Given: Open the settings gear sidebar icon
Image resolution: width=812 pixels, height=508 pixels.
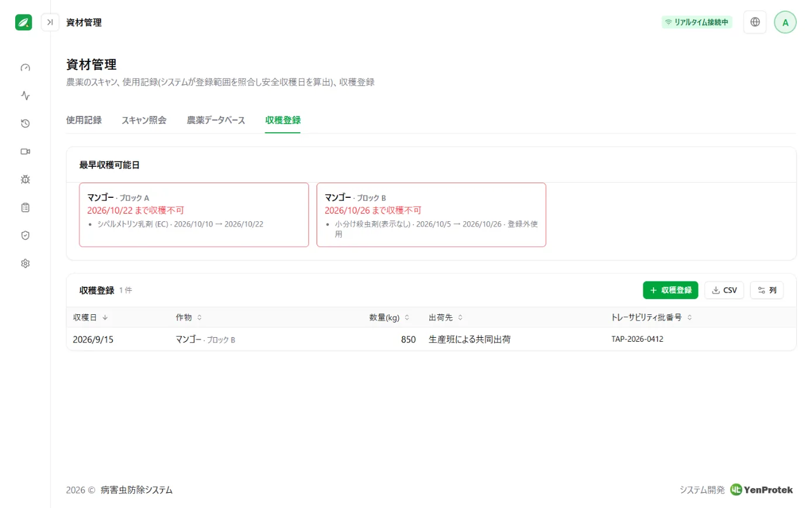Looking at the screenshot, I should tap(25, 263).
